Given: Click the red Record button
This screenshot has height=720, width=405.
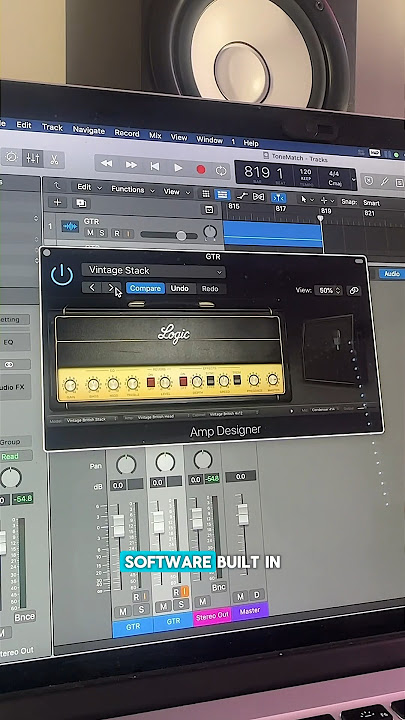Looking at the screenshot, I should (x=201, y=169).
